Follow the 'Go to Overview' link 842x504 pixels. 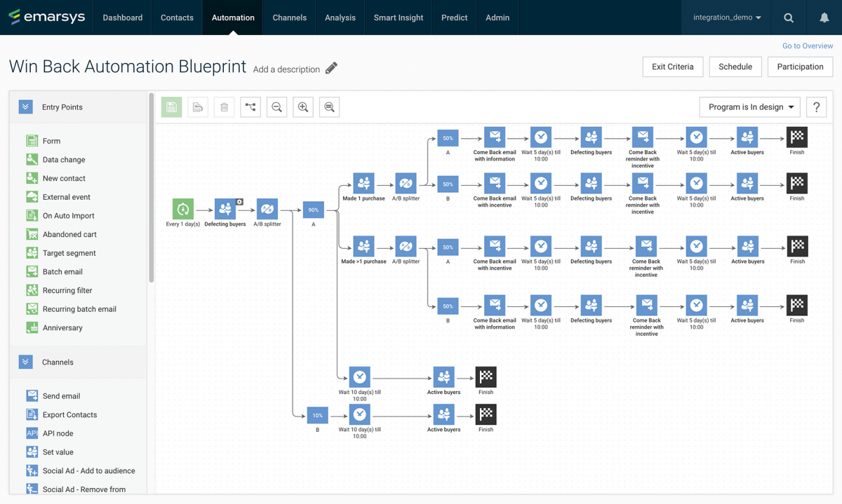click(x=807, y=46)
